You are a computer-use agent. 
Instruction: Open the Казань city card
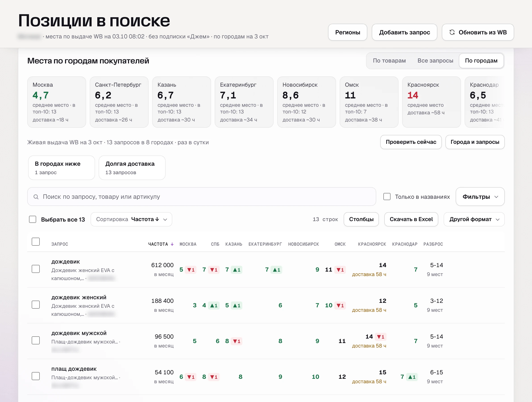click(182, 102)
